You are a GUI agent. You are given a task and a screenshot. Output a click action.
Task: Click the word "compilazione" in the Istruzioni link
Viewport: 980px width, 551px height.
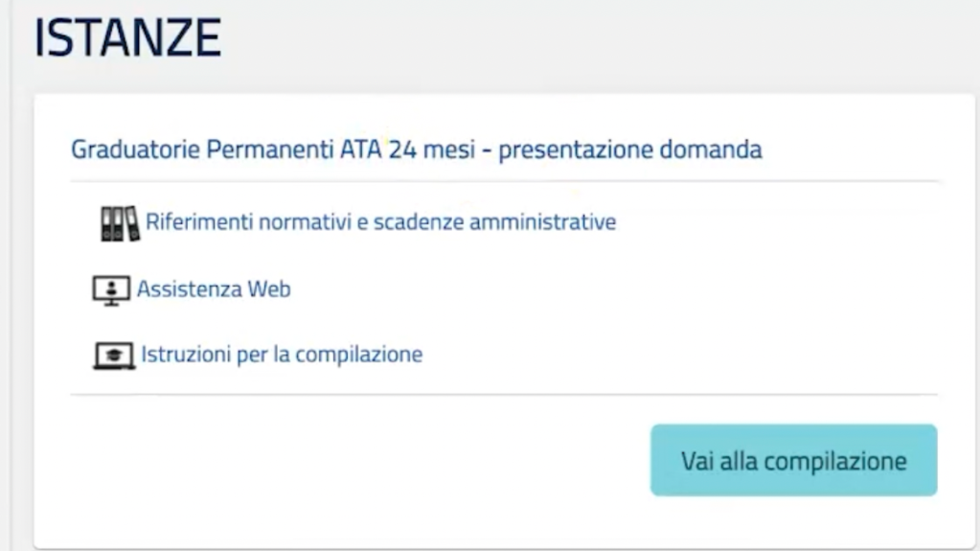[x=367, y=355]
